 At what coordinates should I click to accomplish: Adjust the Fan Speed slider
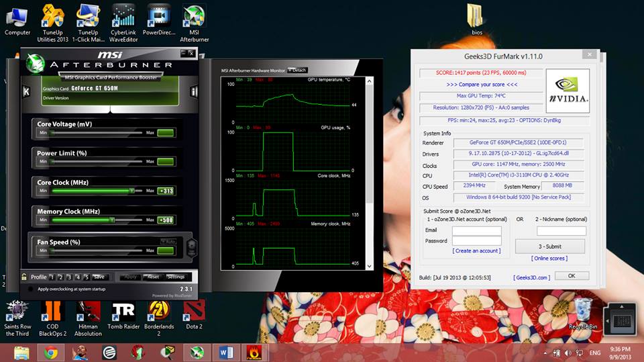pyautogui.click(x=97, y=251)
